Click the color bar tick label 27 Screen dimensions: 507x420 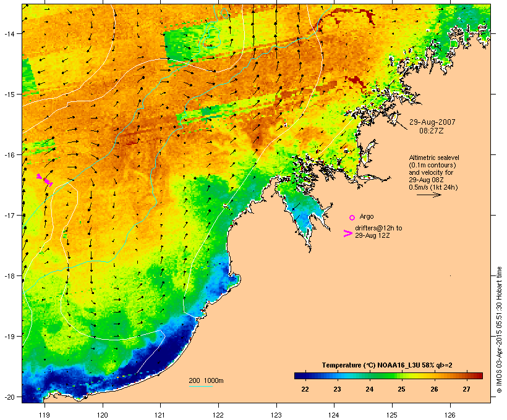(466, 389)
